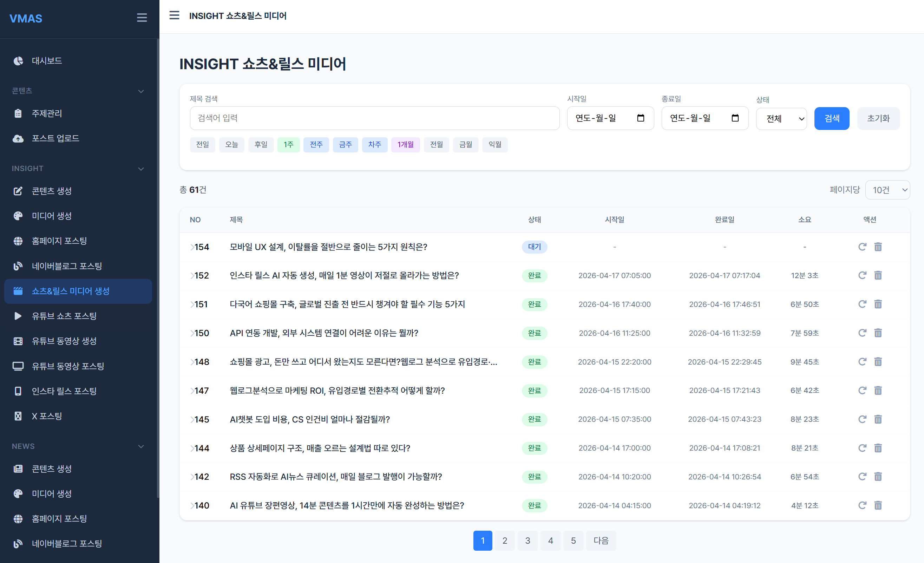Open the start date calendar picker icon
Viewport: 924px width, 563px height.
pyautogui.click(x=641, y=118)
